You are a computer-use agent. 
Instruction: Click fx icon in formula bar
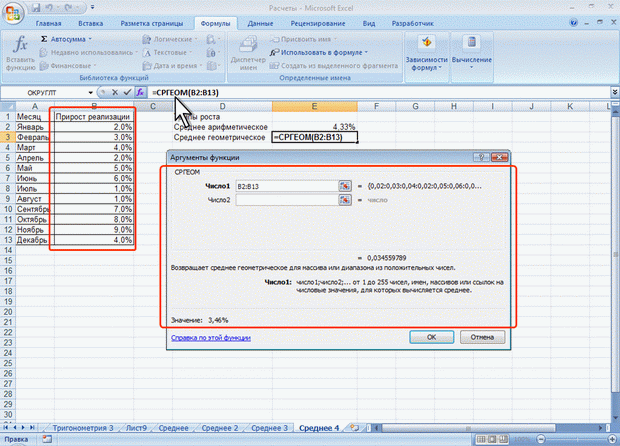tap(140, 93)
